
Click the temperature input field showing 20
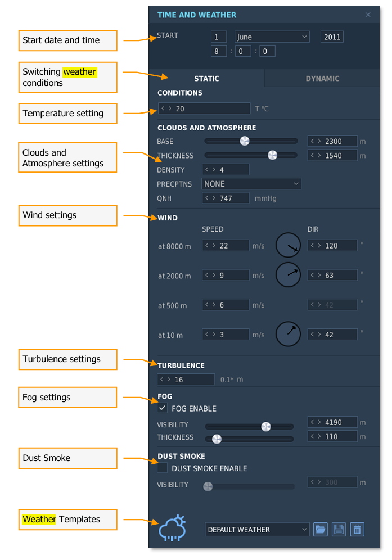pos(204,108)
